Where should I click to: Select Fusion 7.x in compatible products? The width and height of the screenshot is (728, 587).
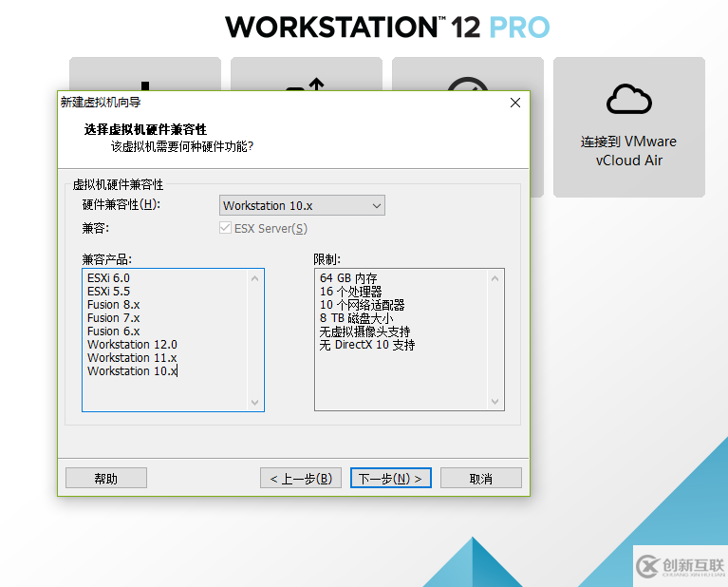113,318
